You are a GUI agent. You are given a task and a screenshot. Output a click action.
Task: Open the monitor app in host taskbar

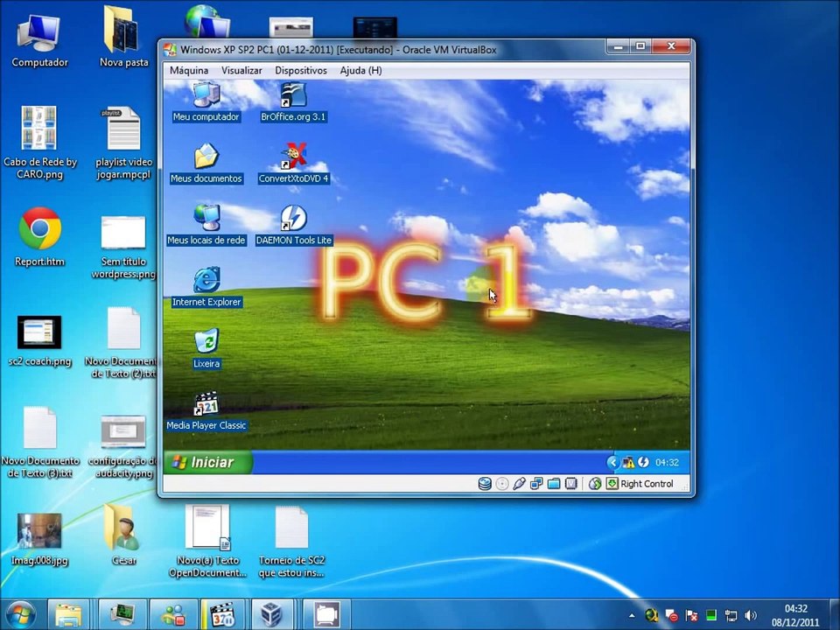(x=122, y=614)
